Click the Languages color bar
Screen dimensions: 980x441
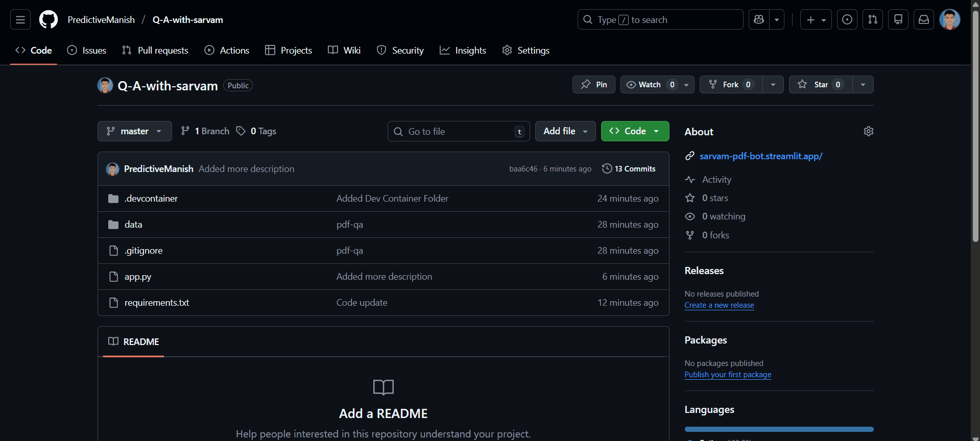[x=779, y=429]
